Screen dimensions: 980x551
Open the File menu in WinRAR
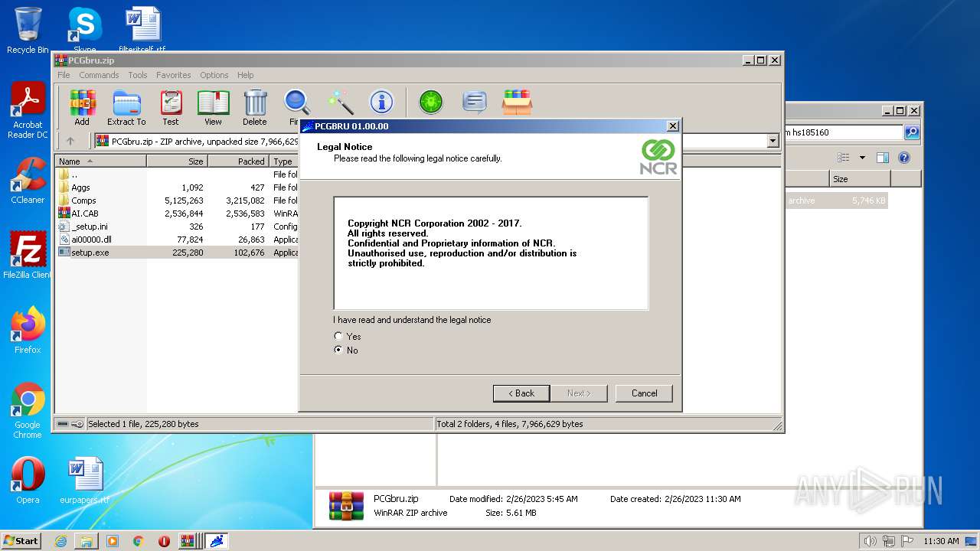[64, 75]
